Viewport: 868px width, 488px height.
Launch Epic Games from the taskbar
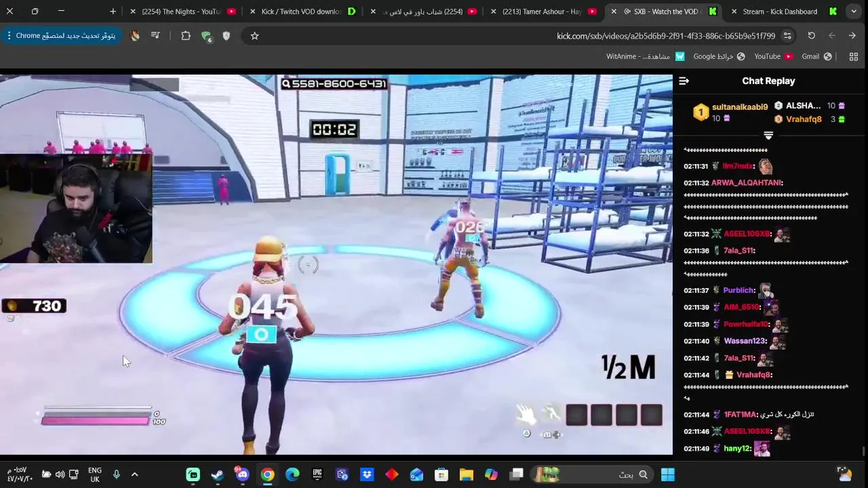[317, 474]
